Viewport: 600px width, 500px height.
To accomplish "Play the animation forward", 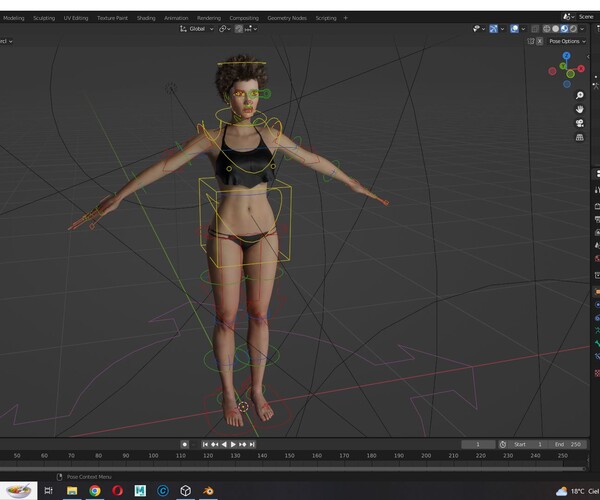I will click(x=233, y=445).
